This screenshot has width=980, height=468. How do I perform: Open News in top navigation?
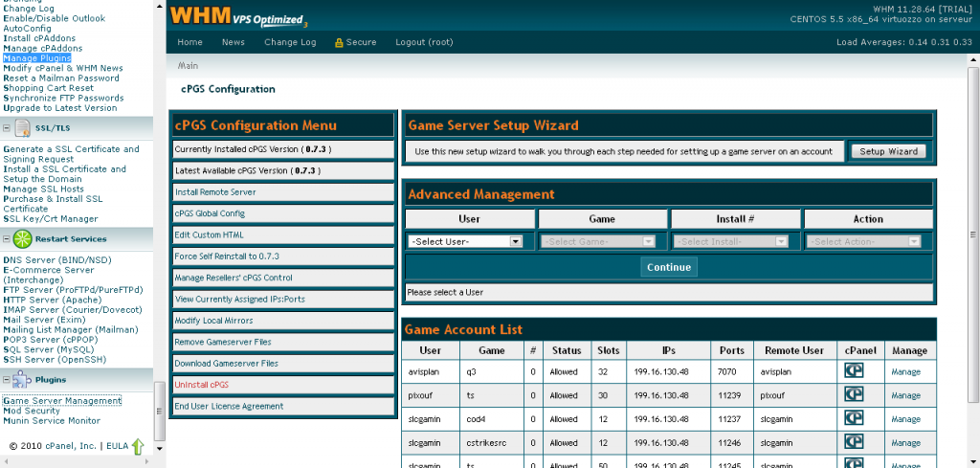[x=234, y=42]
